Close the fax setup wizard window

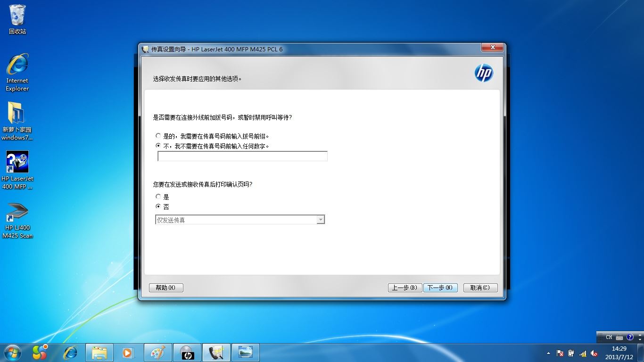coord(493,48)
